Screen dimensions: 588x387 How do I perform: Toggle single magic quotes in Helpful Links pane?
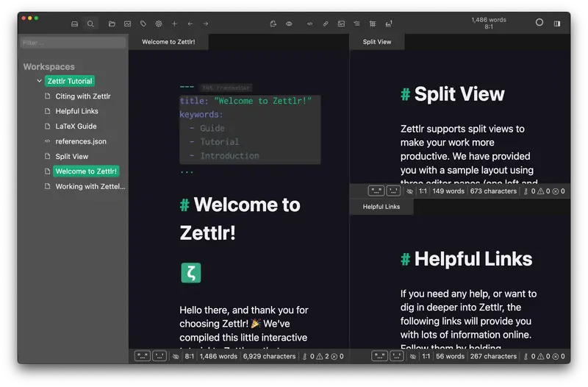pyautogui.click(x=397, y=356)
